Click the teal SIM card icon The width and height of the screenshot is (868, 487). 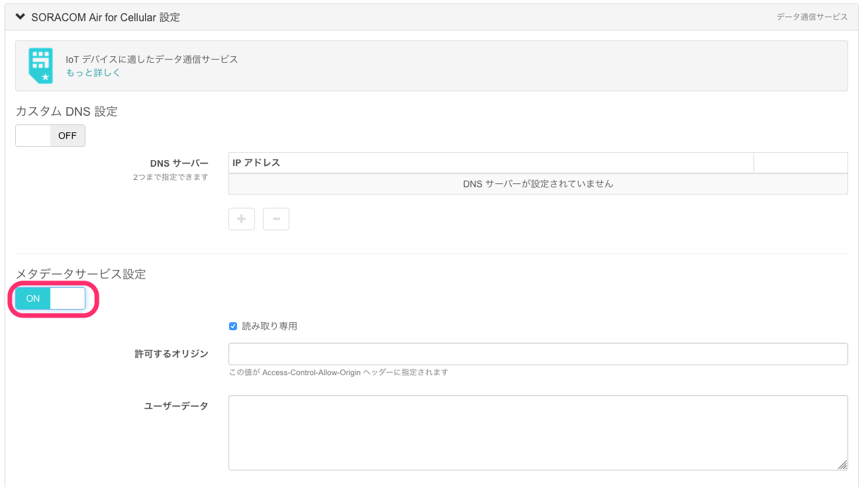tap(40, 66)
